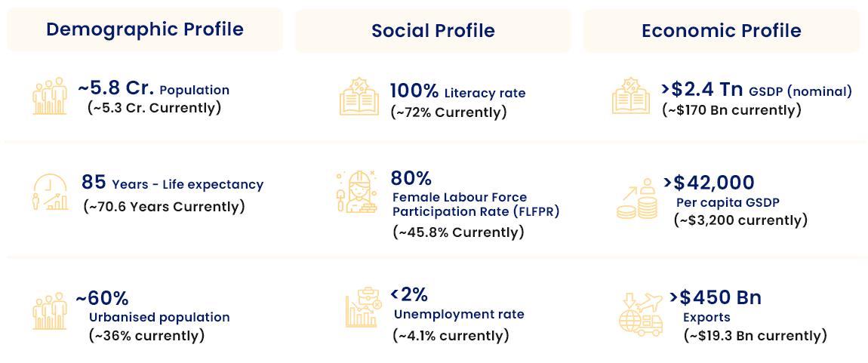Image resolution: width=868 pixels, height=363 pixels.
Task: Switch to the Social Profile header
Action: (x=433, y=30)
